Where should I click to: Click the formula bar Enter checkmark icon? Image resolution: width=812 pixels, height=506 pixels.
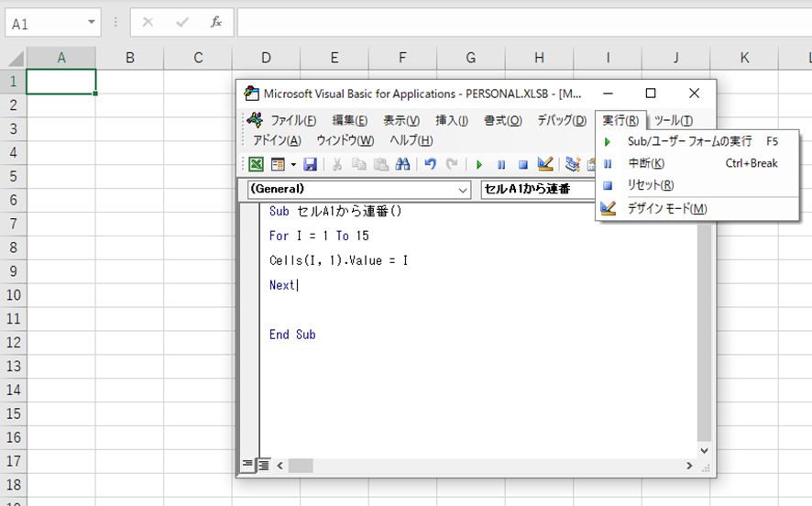click(181, 22)
